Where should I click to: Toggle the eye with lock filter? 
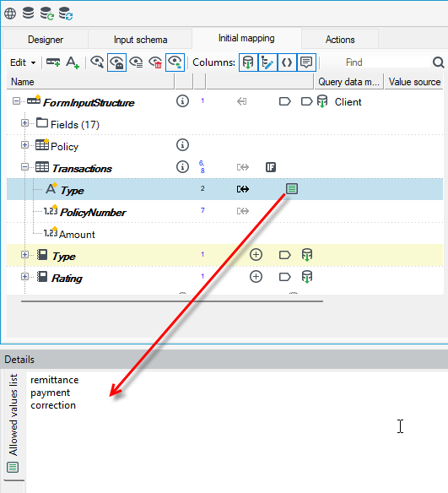point(117,62)
